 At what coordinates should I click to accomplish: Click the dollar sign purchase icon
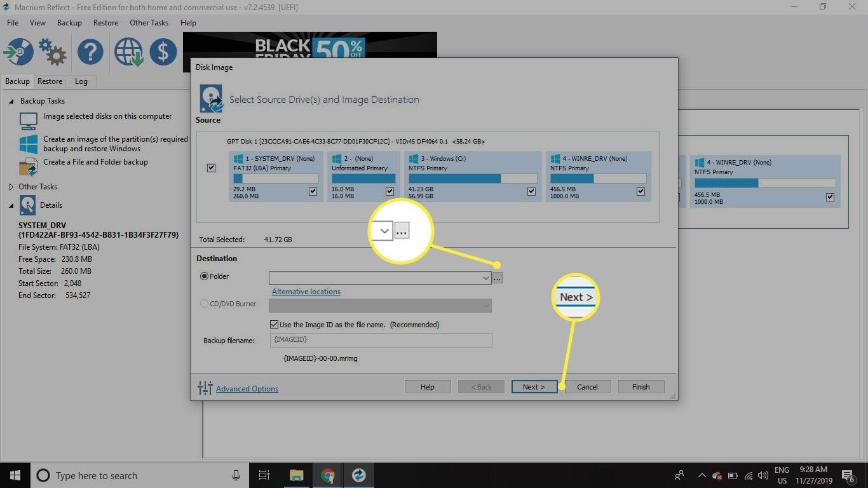pyautogui.click(x=163, y=51)
